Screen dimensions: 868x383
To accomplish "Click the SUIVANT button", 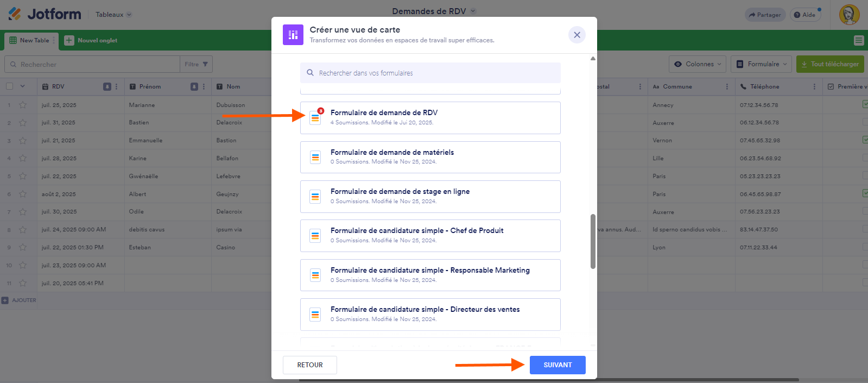I will [x=557, y=365].
